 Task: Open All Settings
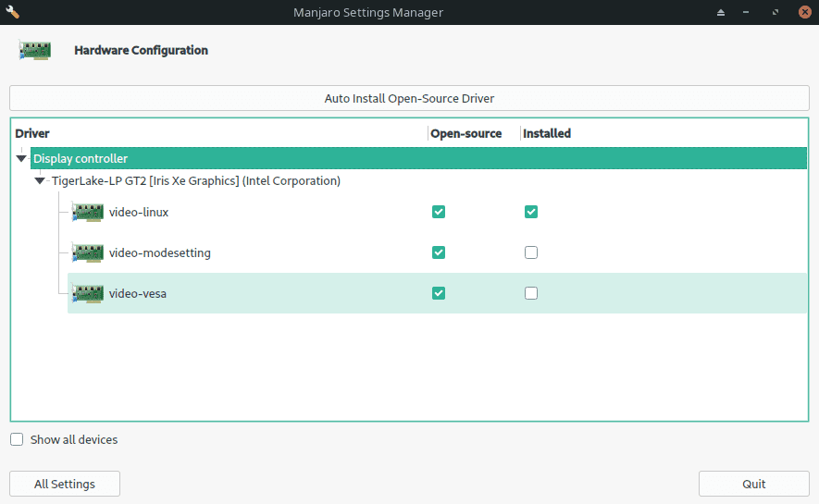coord(65,484)
